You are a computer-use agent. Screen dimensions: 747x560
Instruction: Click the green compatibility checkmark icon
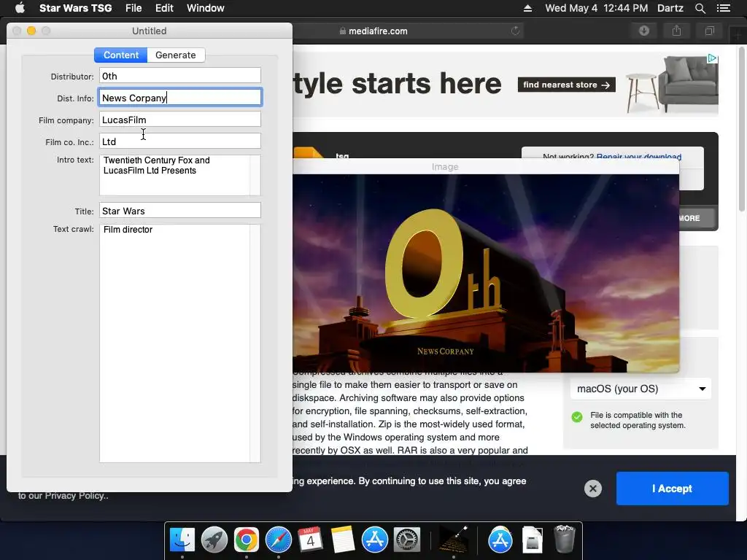577,417
